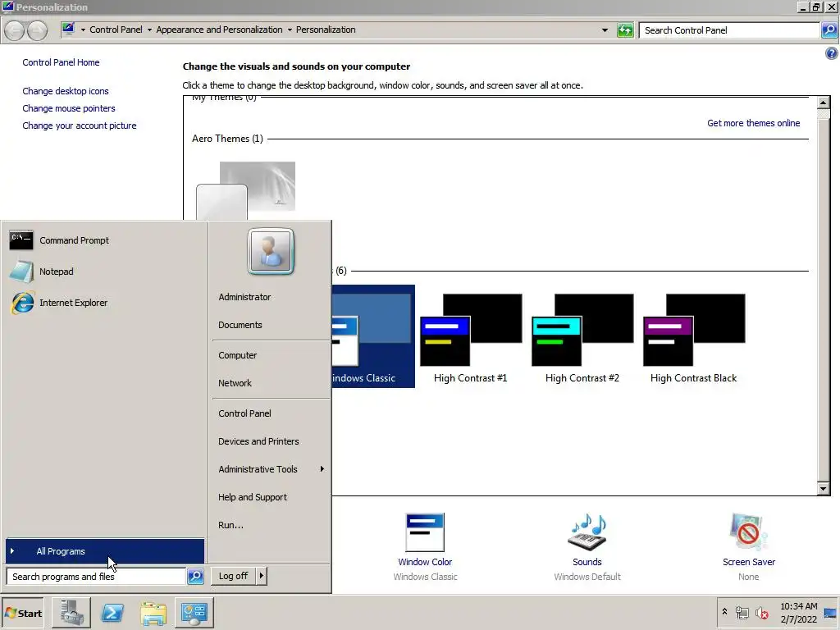Open Control Panel from Start menu
Screen dimensions: 840x630
pyautogui.click(x=244, y=413)
